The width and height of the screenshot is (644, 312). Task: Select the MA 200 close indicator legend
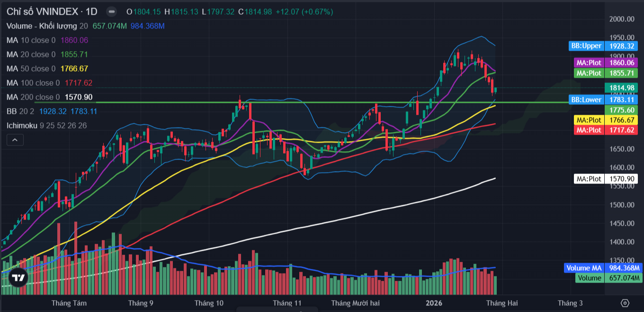click(x=33, y=97)
